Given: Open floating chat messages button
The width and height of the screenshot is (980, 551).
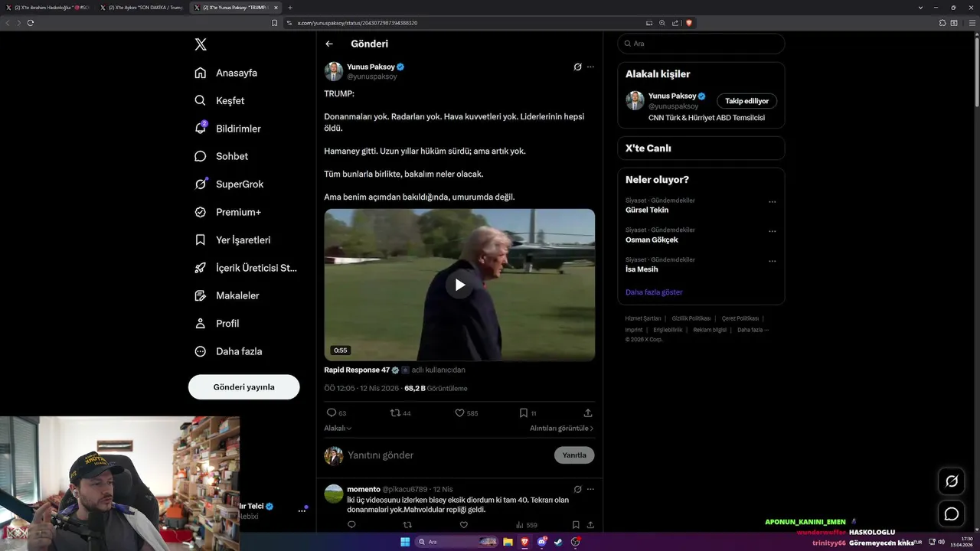Looking at the screenshot, I should click(x=952, y=514).
